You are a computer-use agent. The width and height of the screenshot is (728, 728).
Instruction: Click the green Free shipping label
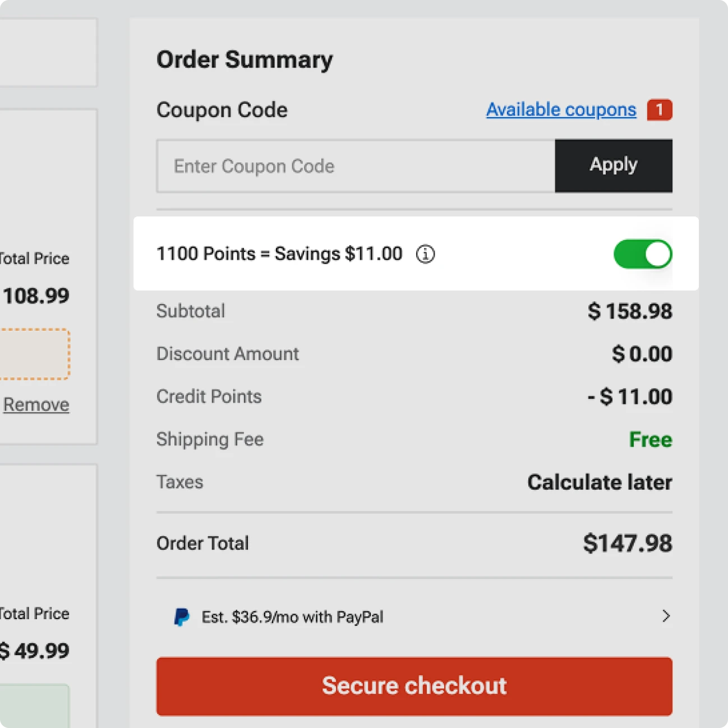point(650,439)
